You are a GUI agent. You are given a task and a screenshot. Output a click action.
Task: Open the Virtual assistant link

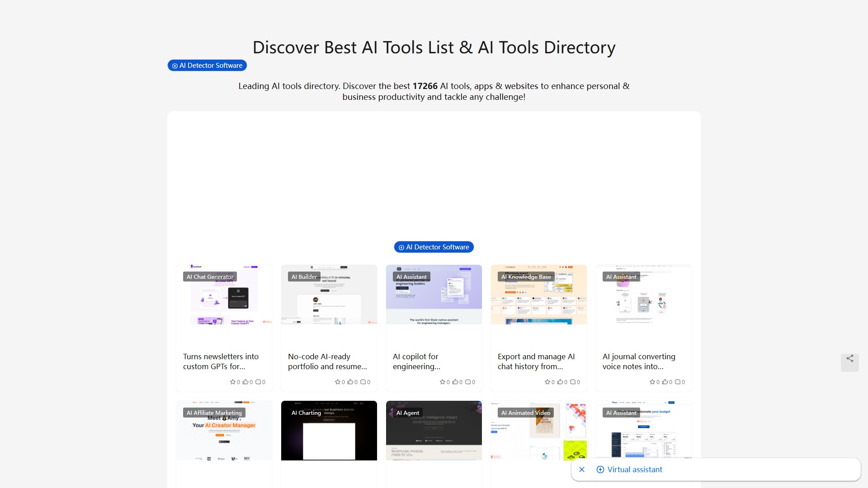click(x=634, y=469)
